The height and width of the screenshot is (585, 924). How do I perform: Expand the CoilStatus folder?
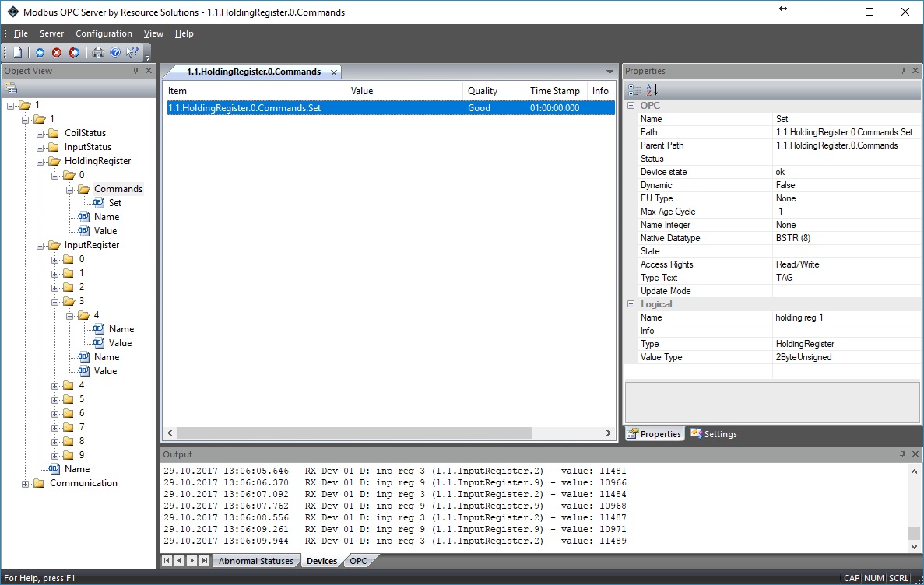coord(40,133)
